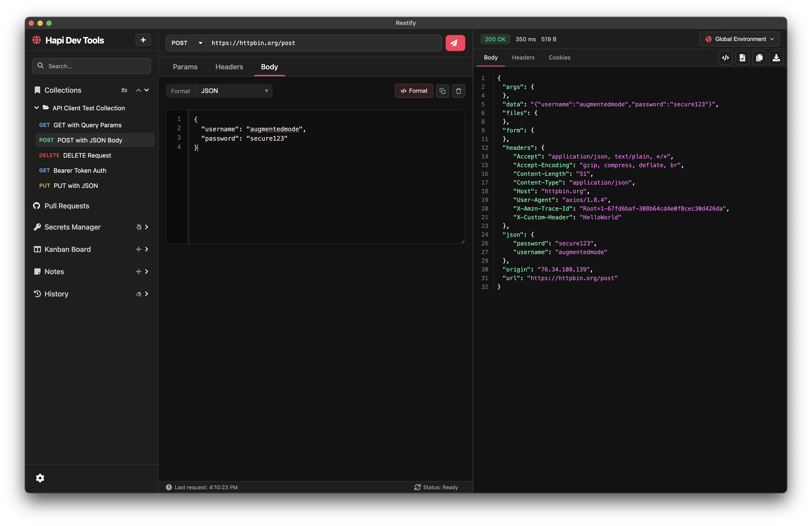The height and width of the screenshot is (526, 812).
Task: Open the response Cookies tab
Action: (x=560, y=58)
